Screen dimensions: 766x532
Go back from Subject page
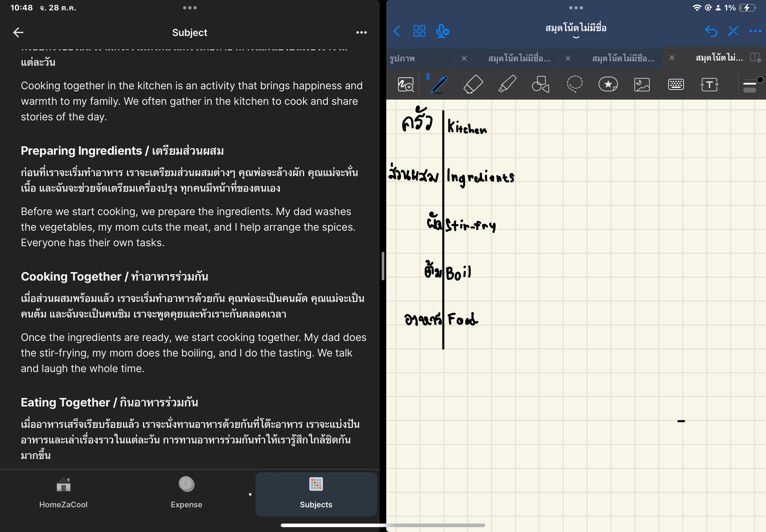[x=19, y=32]
